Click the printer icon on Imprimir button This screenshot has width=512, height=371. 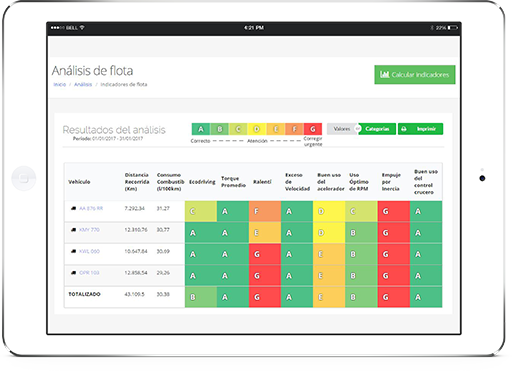coord(404,129)
